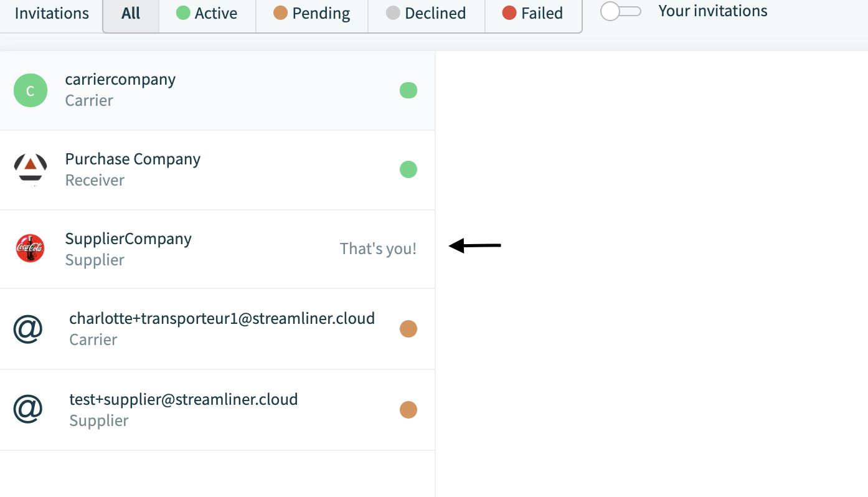This screenshot has width=868, height=497.
Task: Open test+supplier@streamliner.cloud invitation
Action: 217,410
